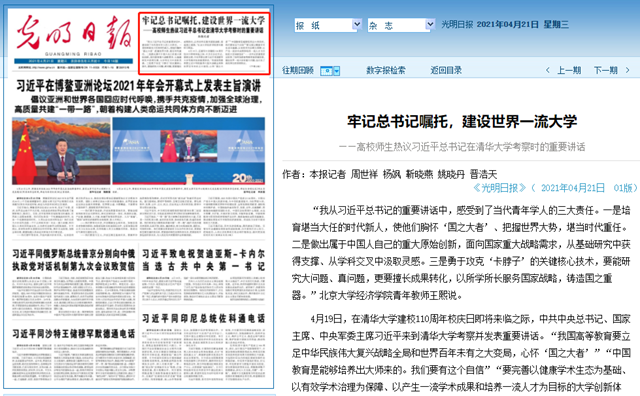This screenshot has height=396, width=640.
Task: Click the subheading 倡议亚洲和世界各国回应时代呼唤
Action: click(138, 104)
